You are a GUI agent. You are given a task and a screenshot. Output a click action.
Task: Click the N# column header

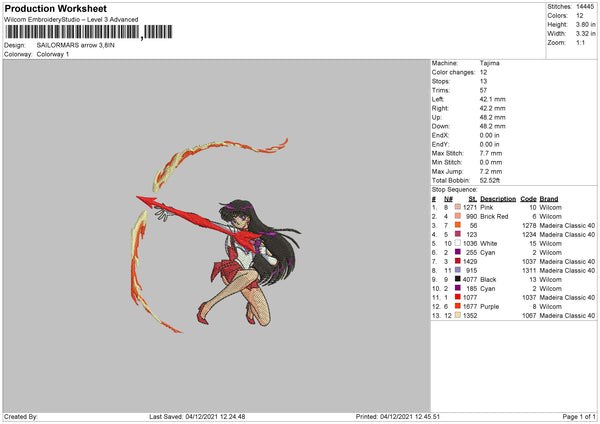coord(448,199)
